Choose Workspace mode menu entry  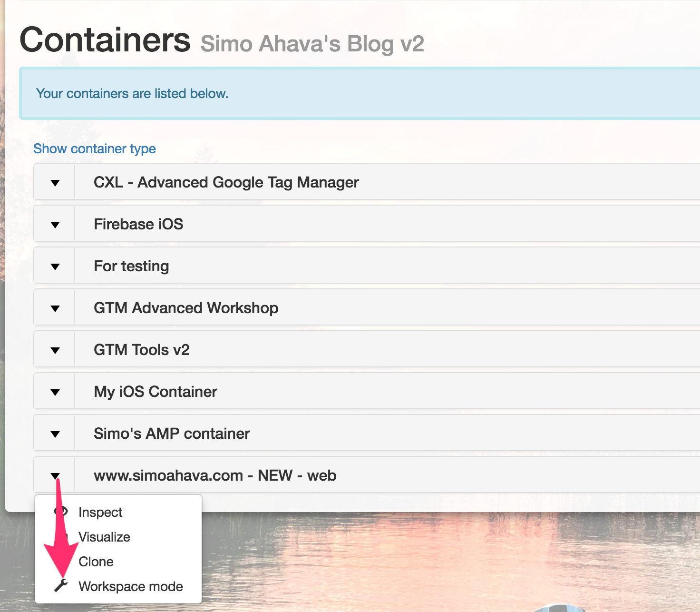131,586
